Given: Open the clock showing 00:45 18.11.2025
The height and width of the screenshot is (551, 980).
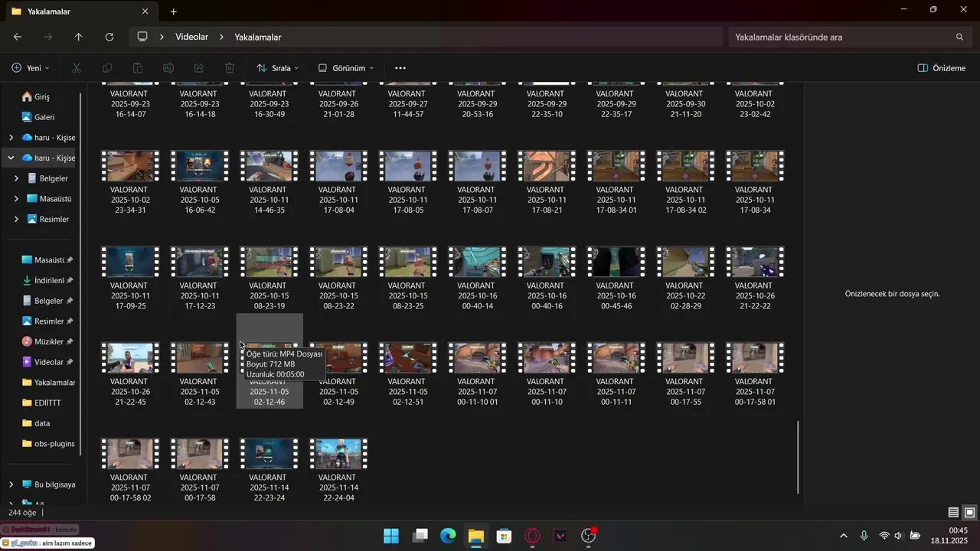Looking at the screenshot, I should [949, 536].
